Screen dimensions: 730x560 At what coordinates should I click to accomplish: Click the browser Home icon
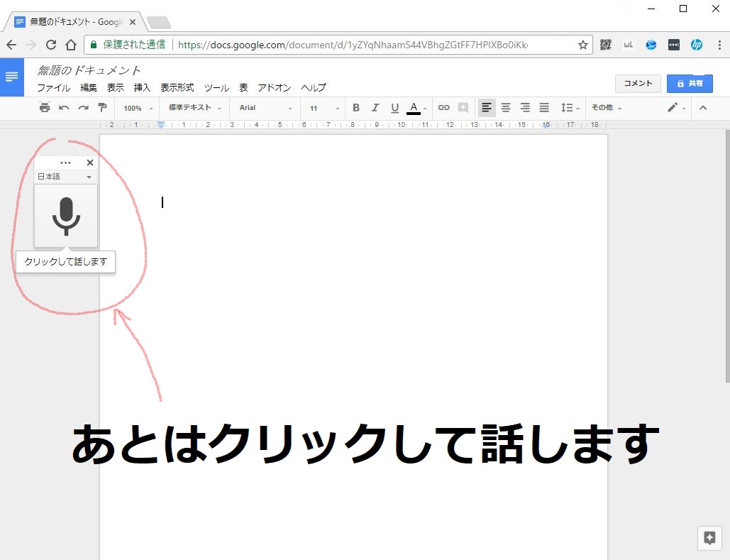(71, 45)
